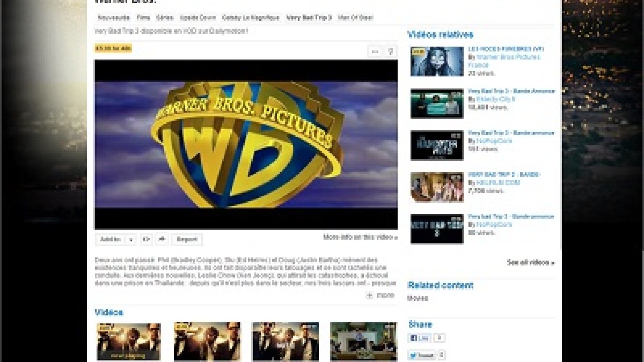The image size is (644, 362).
Task: Open More info on this video link
Action: click(x=360, y=237)
